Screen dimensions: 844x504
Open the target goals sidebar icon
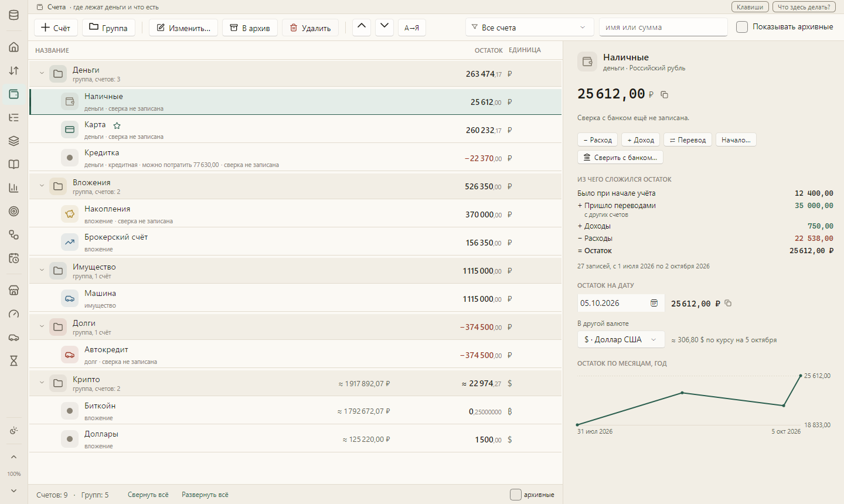[14, 211]
